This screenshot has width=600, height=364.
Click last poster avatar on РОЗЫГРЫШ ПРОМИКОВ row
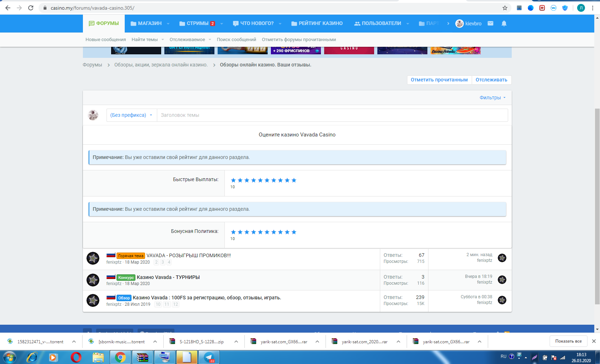pos(502,258)
